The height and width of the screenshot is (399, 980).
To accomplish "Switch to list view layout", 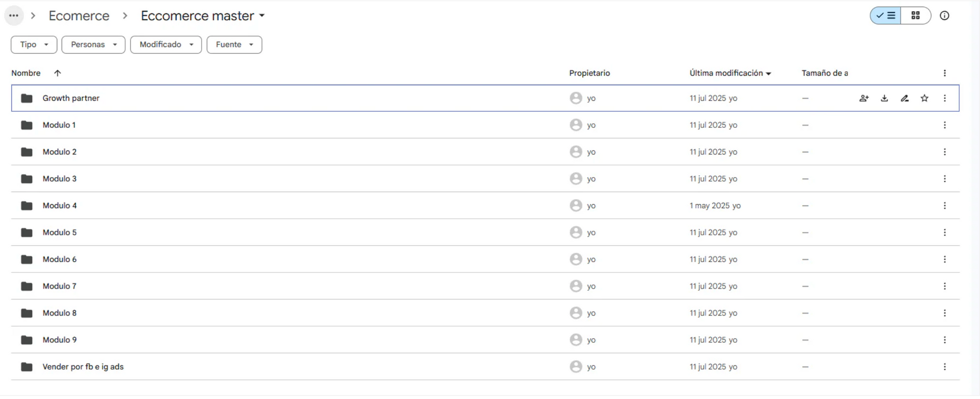I will (x=885, y=16).
